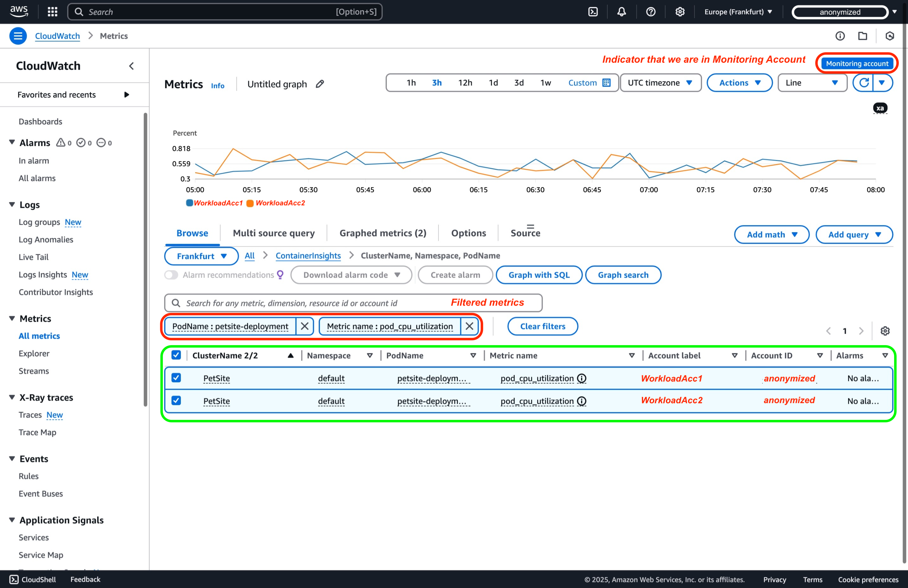Show info for WorkloadAcc2 pod_cpu_utilization

[581, 401]
